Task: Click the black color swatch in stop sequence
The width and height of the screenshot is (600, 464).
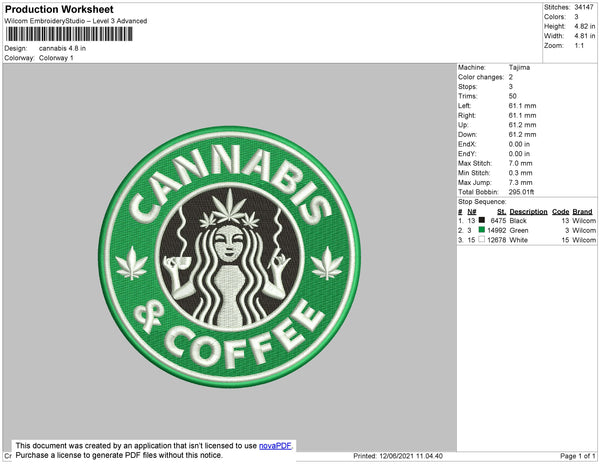Action: coord(482,220)
